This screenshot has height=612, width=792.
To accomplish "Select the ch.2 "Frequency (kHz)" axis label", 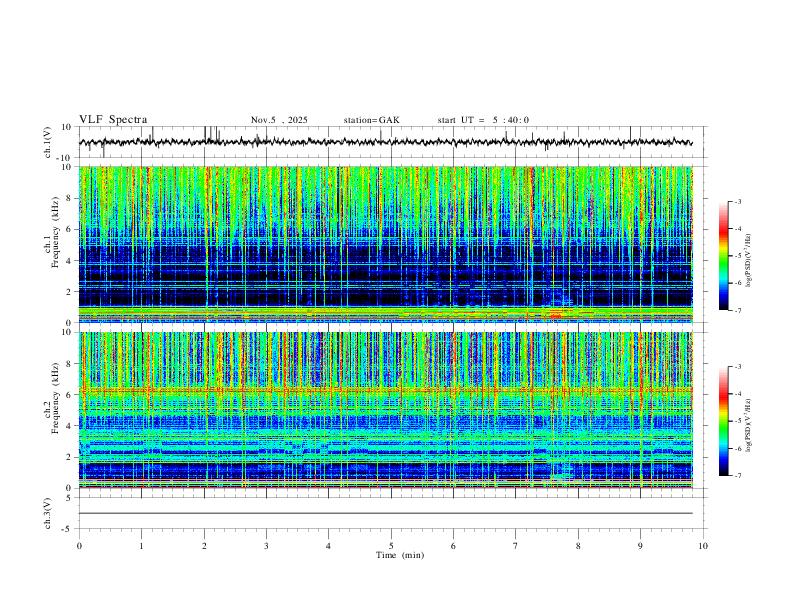I will 55,398.
